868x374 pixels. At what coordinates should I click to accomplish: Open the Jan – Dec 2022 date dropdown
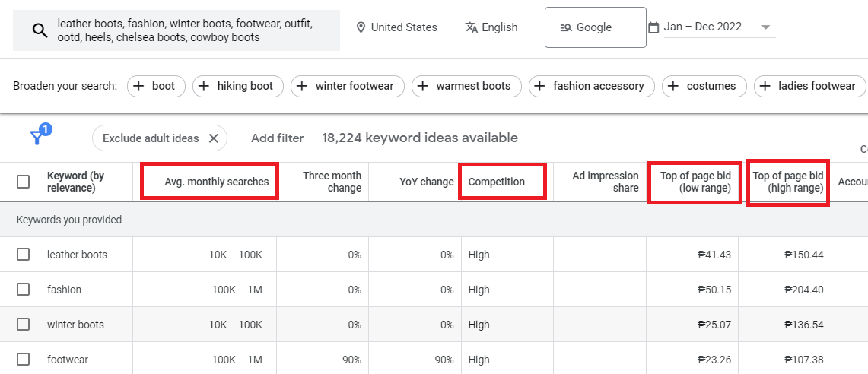click(720, 27)
